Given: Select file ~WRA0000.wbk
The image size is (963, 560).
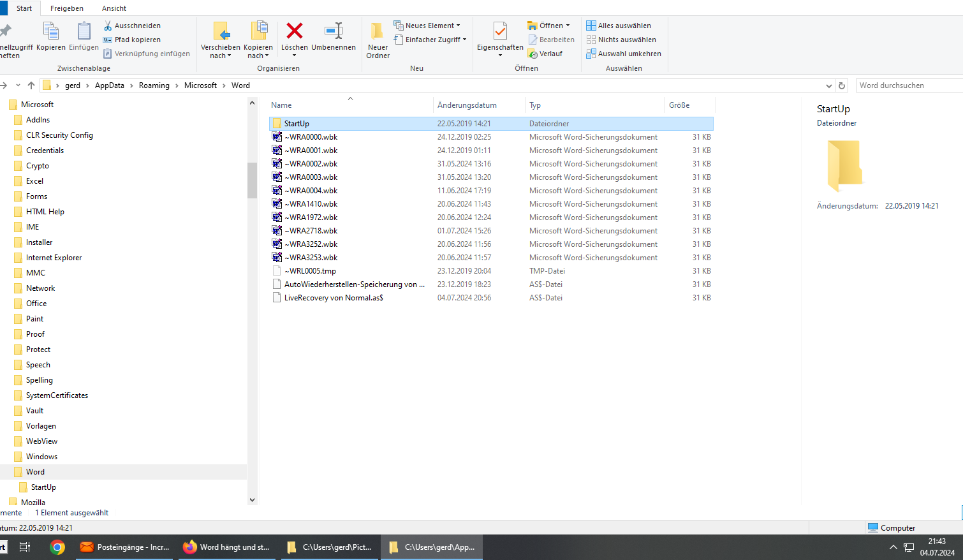Looking at the screenshot, I should click(x=311, y=137).
